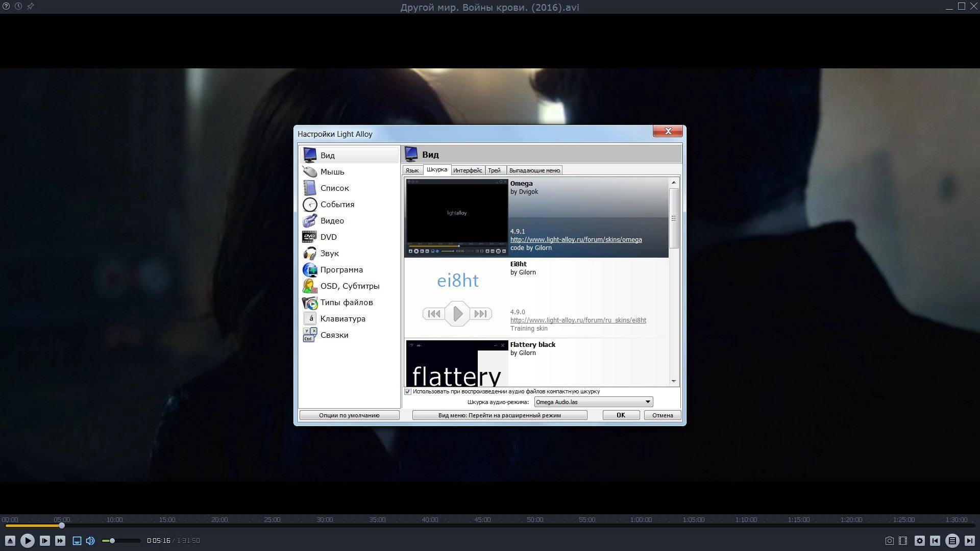Select the События settings category

pos(350,204)
